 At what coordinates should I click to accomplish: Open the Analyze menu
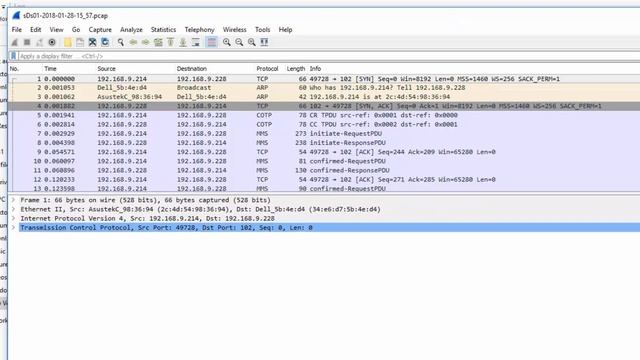(131, 30)
